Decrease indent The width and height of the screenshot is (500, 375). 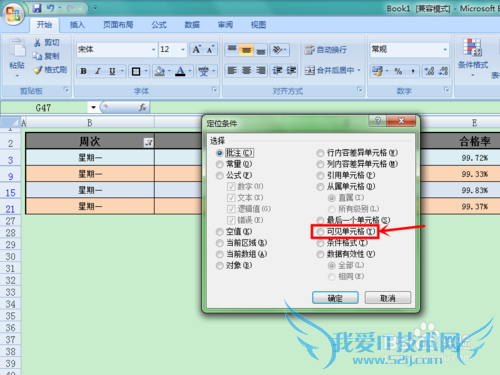coord(277,71)
